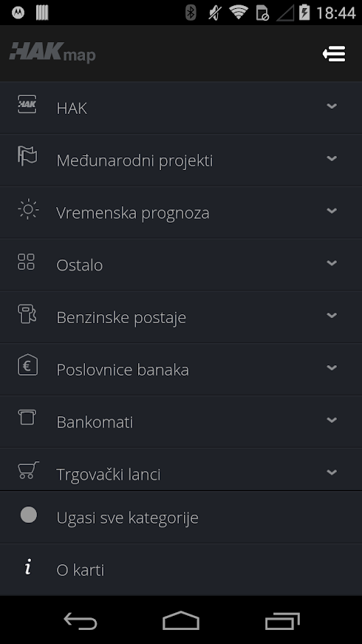
Task: Tap the shopping cart icon
Action: [x=29, y=470]
